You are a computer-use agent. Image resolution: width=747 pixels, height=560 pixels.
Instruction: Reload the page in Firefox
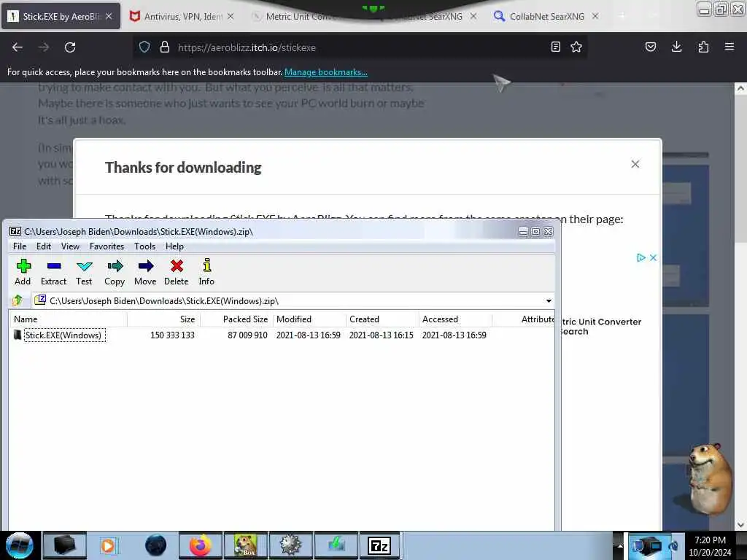click(70, 47)
